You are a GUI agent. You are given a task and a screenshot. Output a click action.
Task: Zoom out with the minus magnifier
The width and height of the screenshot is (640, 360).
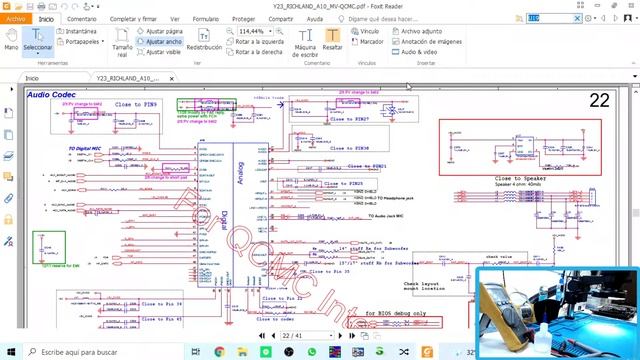pos(230,31)
